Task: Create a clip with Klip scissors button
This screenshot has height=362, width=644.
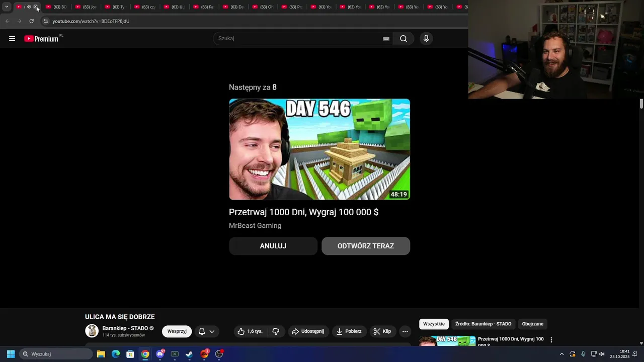Action: click(x=382, y=331)
